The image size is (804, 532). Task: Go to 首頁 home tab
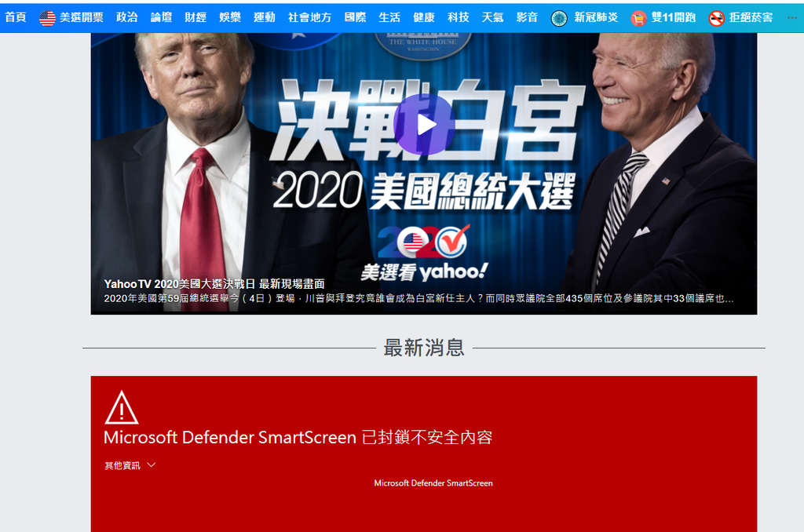[x=16, y=17]
